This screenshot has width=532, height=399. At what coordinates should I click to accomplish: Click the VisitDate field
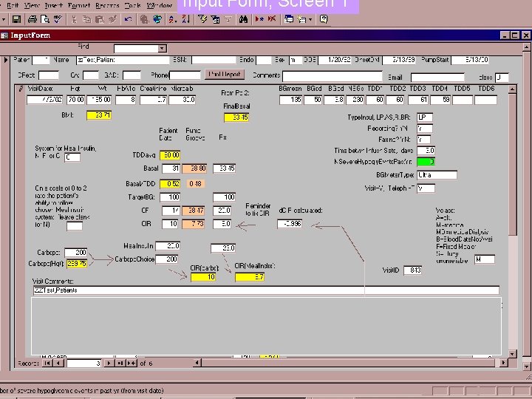[45, 100]
